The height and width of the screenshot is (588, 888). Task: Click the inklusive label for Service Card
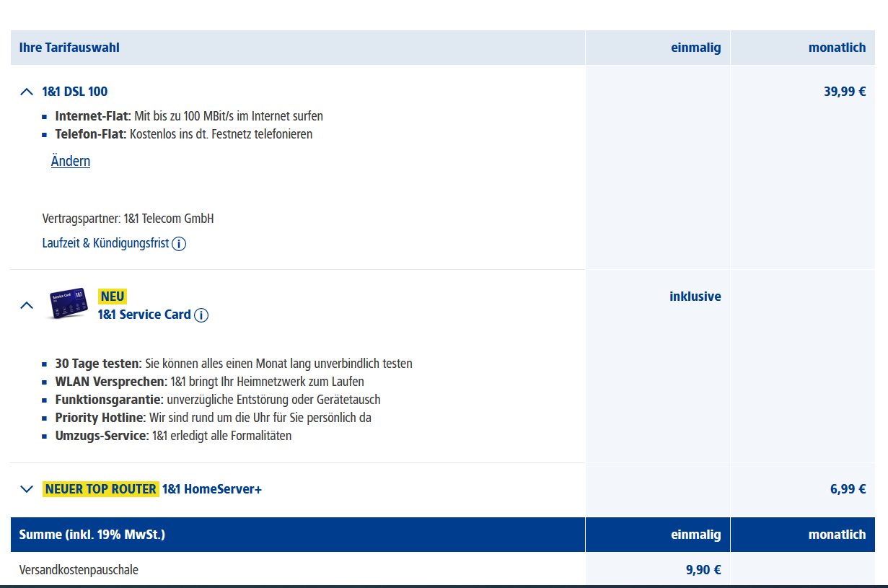[x=695, y=297]
